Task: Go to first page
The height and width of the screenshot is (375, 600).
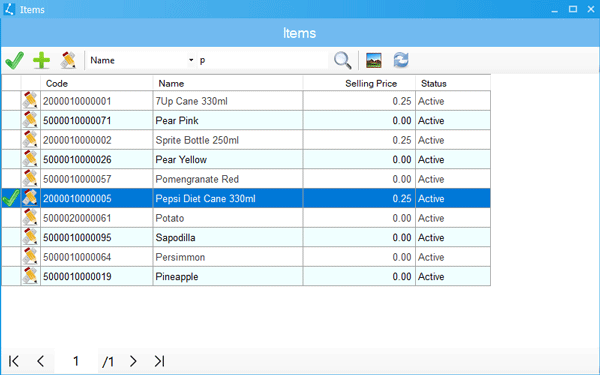Action: click(x=14, y=361)
